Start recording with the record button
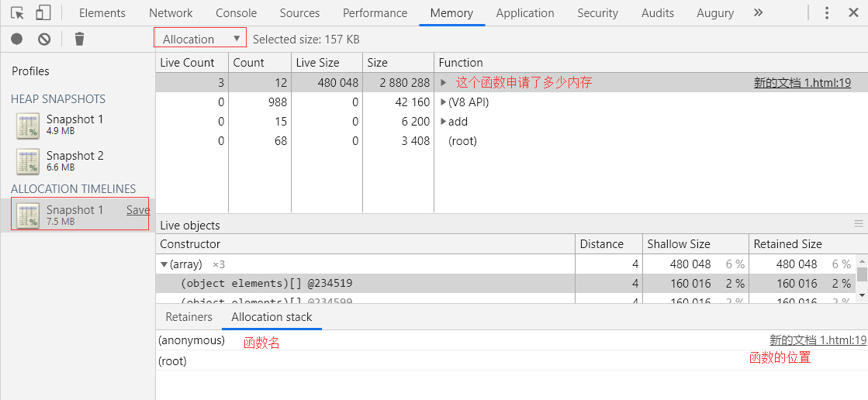 tap(16, 39)
